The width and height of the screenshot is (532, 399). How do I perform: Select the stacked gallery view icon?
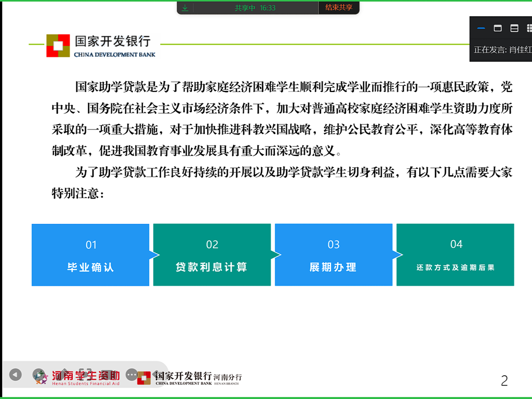(x=514, y=28)
